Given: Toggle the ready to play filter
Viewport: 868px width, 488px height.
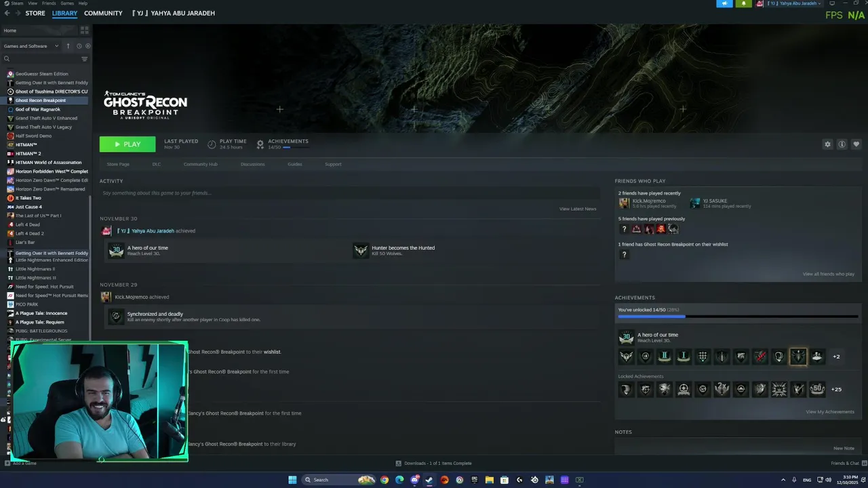Looking at the screenshot, I should 87,46.
